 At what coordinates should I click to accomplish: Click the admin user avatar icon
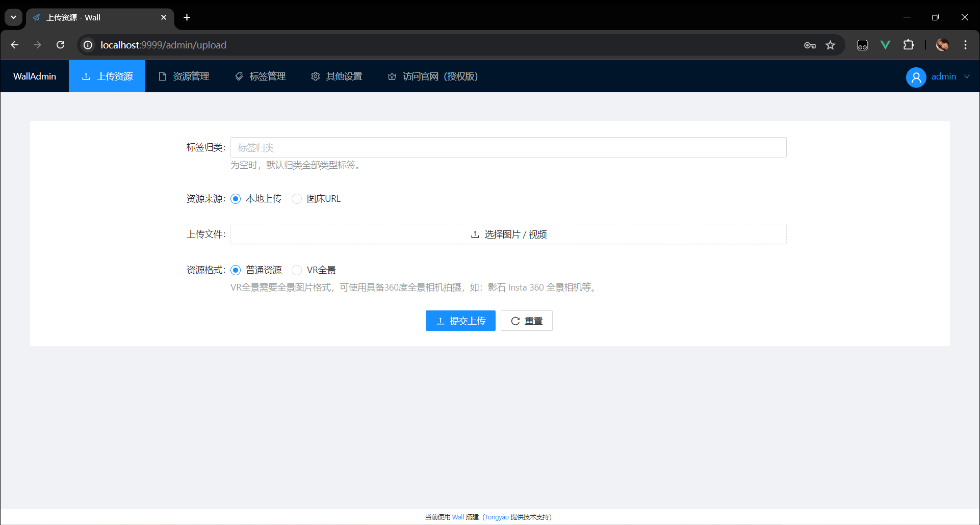point(916,77)
